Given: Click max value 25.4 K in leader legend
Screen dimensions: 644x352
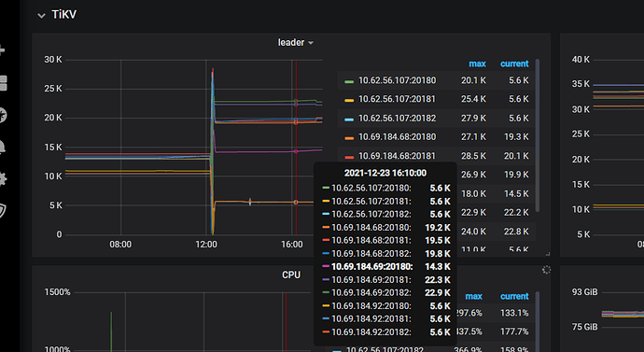Looking at the screenshot, I should pyautogui.click(x=473, y=99).
